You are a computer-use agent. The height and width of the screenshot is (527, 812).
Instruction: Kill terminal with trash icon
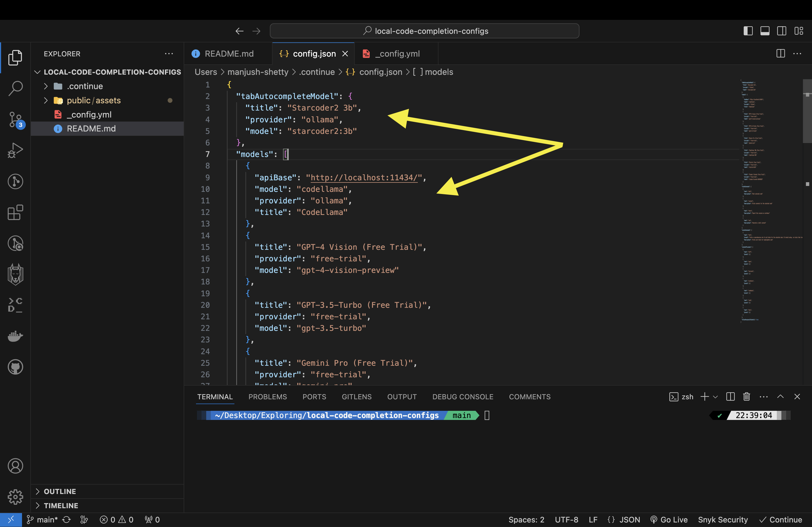pos(746,396)
